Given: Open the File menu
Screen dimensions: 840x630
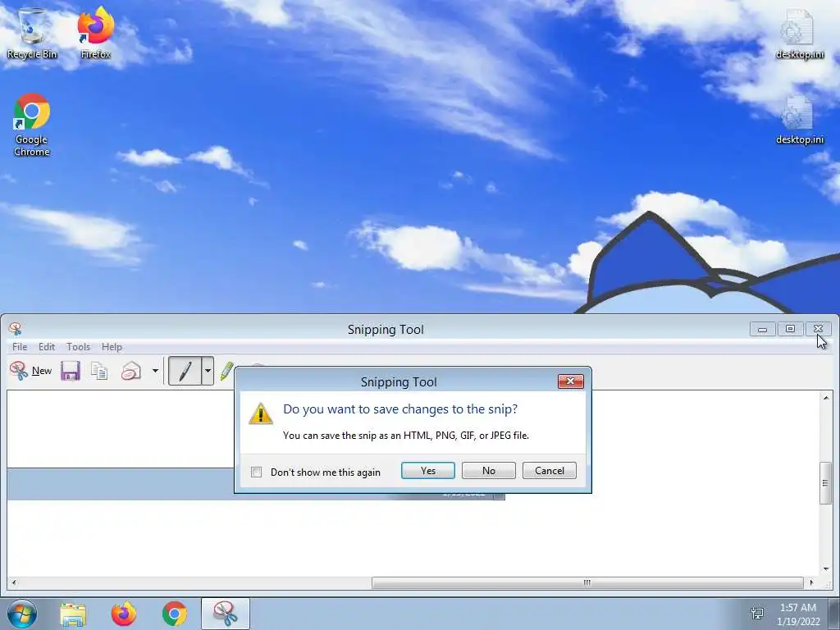Looking at the screenshot, I should coord(20,347).
